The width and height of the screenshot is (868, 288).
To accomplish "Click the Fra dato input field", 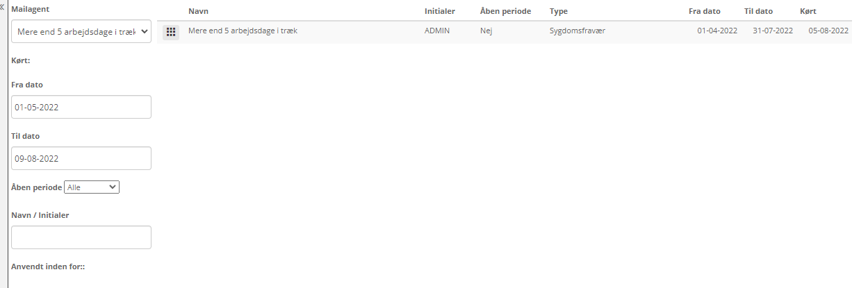I will coord(81,107).
